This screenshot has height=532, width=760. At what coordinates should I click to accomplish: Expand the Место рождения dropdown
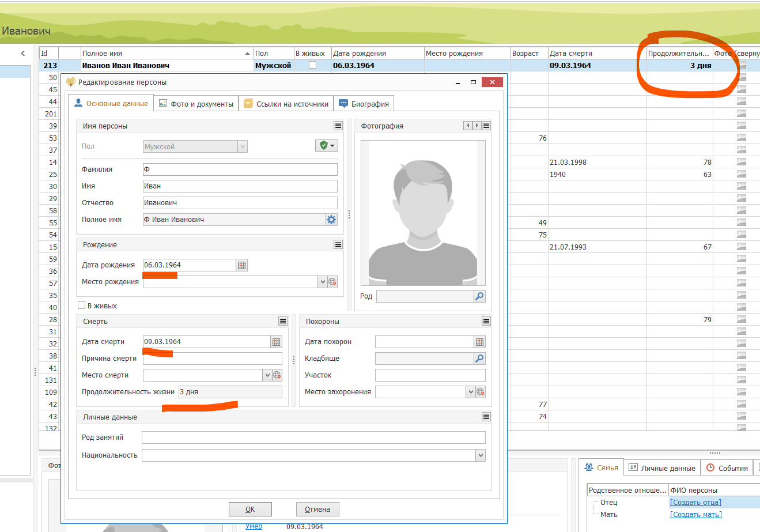tap(323, 282)
